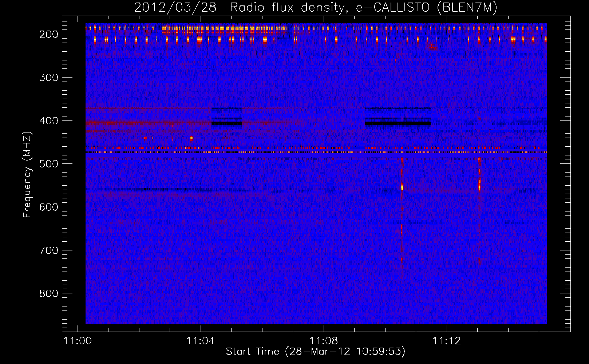Click the Start Time (28-Mar-12 10:59:53) label
Viewport: 589px width, 364px height.
pos(316,352)
